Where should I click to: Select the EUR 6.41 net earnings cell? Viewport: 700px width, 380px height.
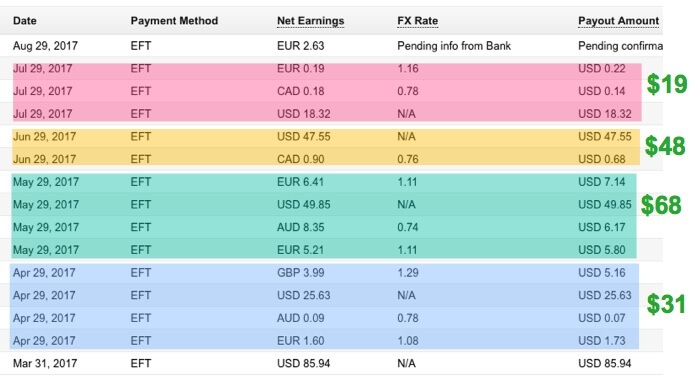click(300, 182)
